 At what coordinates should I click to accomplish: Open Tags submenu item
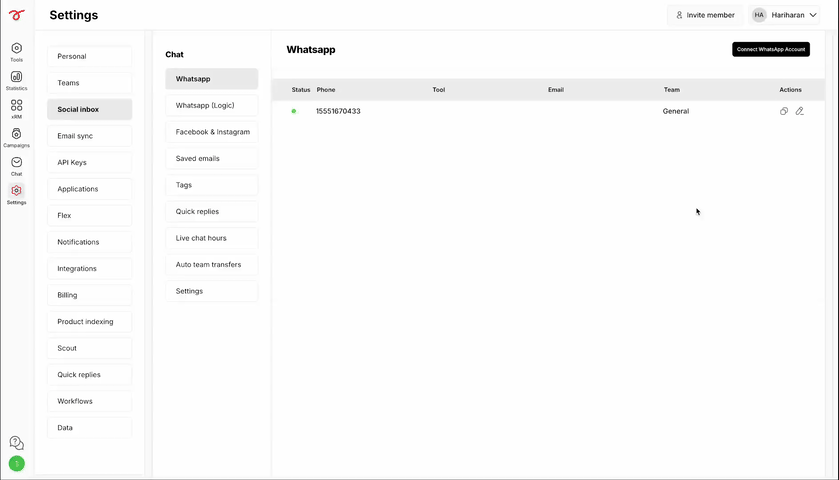[x=211, y=185]
